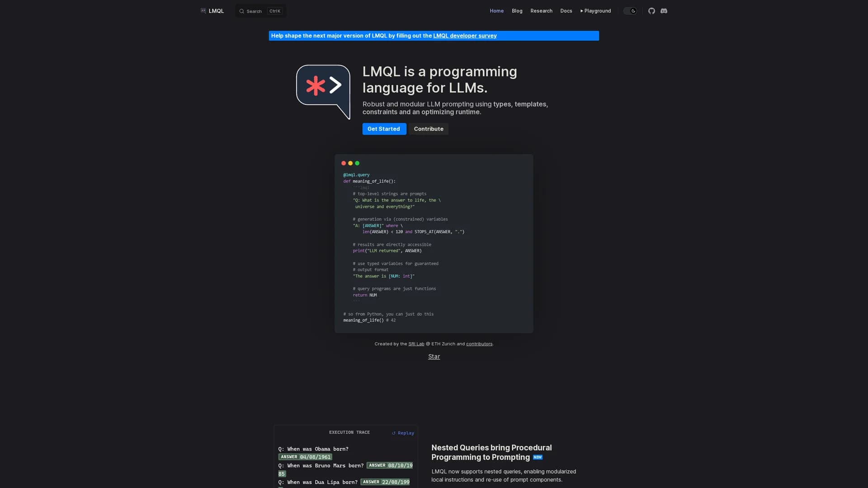Click the Nested Queries heading
Image resolution: width=868 pixels, height=488 pixels.
click(x=491, y=452)
